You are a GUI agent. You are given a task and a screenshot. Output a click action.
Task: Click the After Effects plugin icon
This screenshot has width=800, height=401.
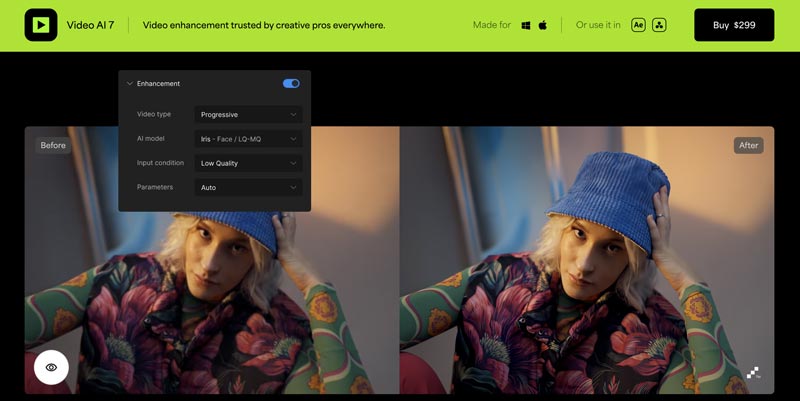click(x=638, y=25)
